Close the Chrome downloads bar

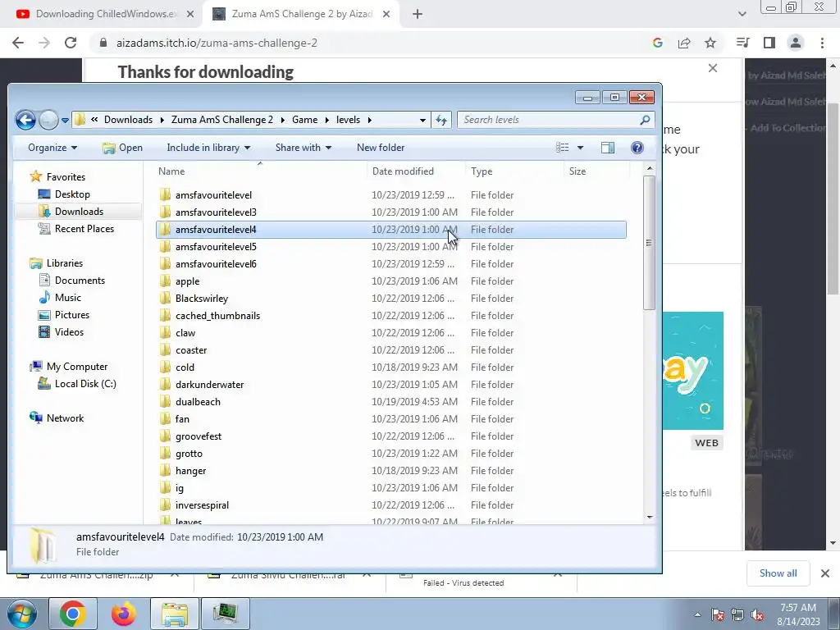tap(825, 573)
